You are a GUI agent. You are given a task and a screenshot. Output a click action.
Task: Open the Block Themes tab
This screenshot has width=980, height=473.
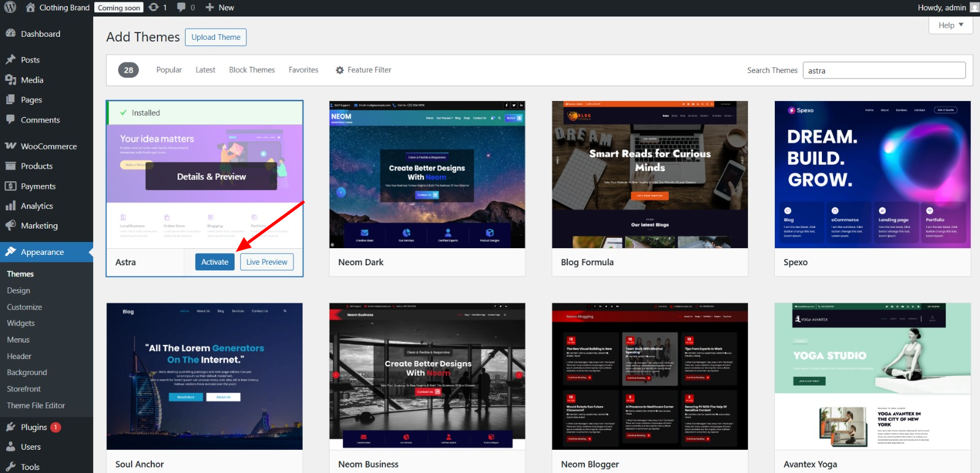(x=252, y=70)
